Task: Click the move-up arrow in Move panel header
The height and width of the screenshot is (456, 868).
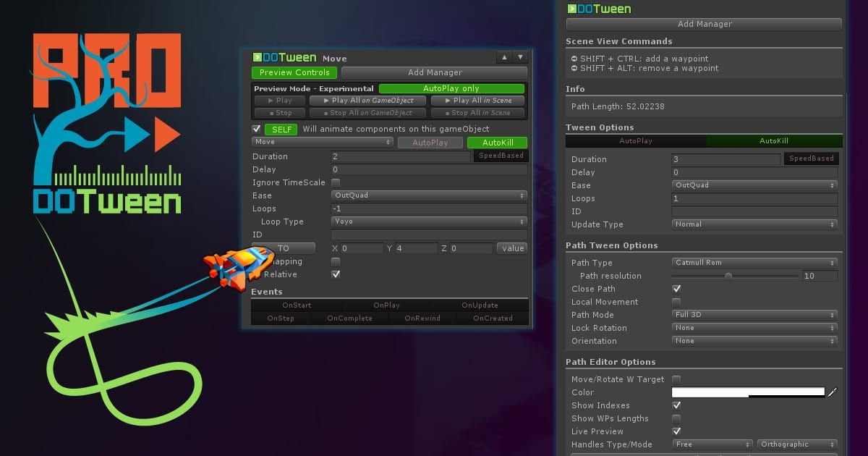Action: coord(504,57)
